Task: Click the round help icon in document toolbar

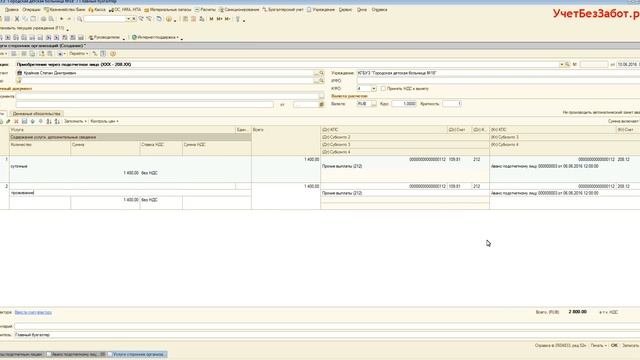Action: [113, 53]
